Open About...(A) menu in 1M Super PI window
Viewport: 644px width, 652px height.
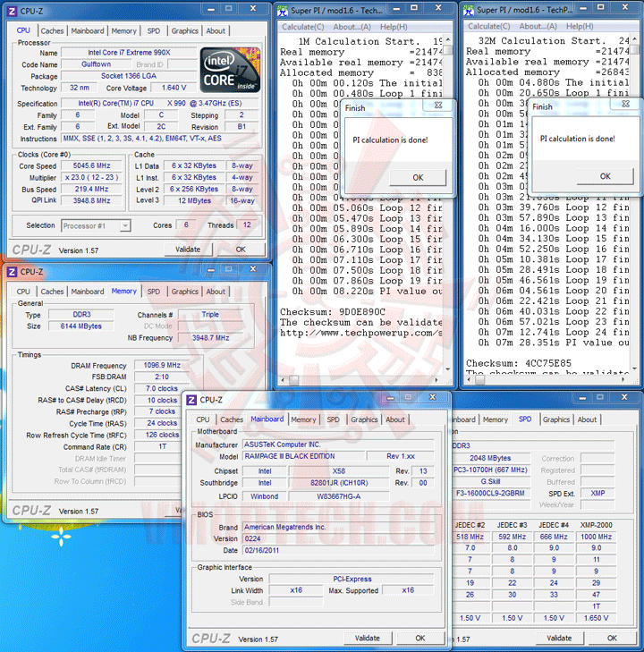[352, 27]
